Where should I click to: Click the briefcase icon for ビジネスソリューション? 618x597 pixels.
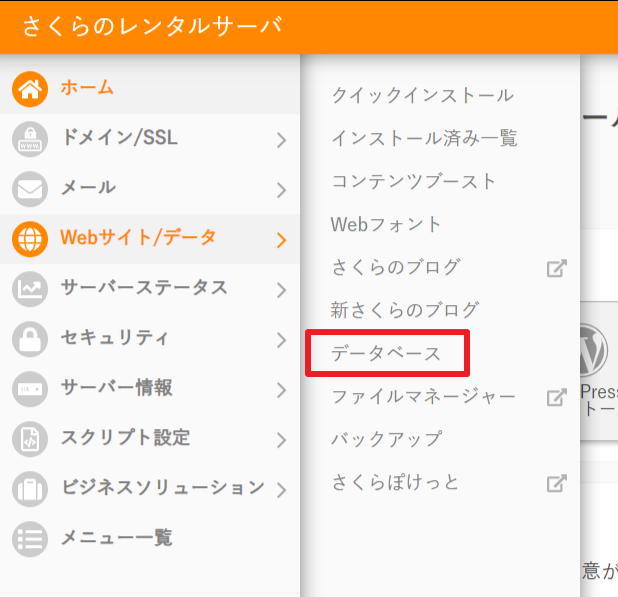point(30,489)
